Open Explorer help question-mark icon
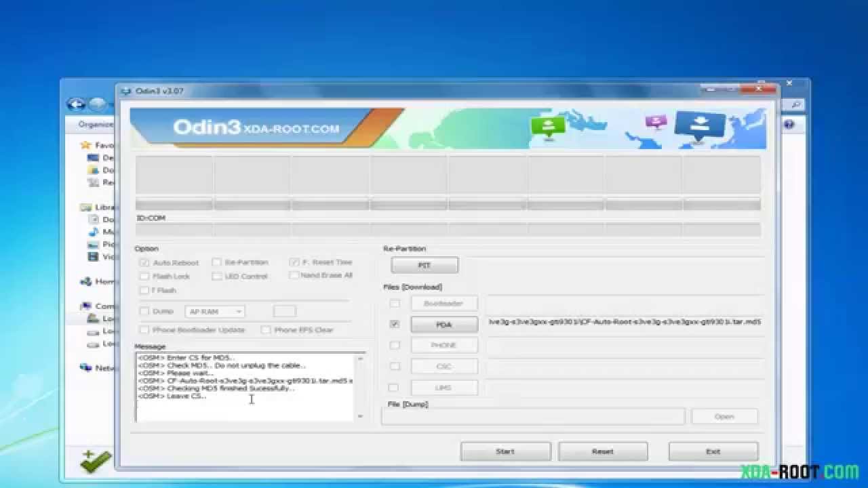The image size is (868, 488). pos(789,125)
